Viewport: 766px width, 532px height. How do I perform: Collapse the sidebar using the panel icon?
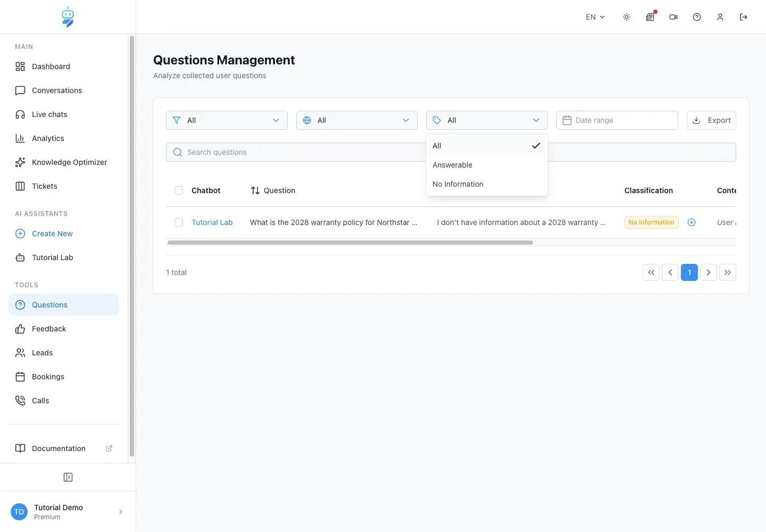(68, 477)
